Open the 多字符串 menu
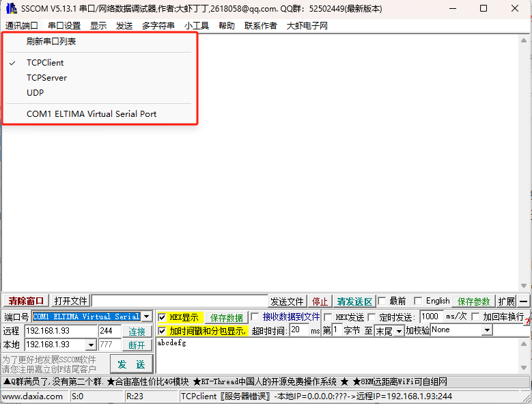This screenshot has height=404, width=532. 158,26
